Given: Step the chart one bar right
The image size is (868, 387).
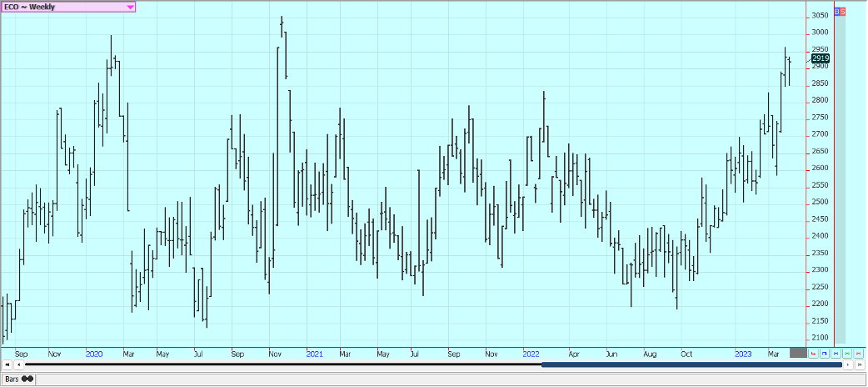Looking at the screenshot, I should (x=848, y=364).
